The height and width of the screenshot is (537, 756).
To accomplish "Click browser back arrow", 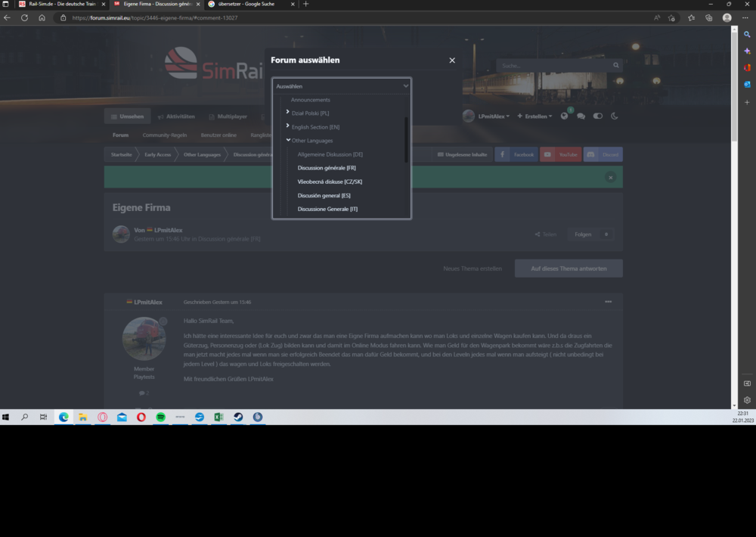I will (x=7, y=18).
